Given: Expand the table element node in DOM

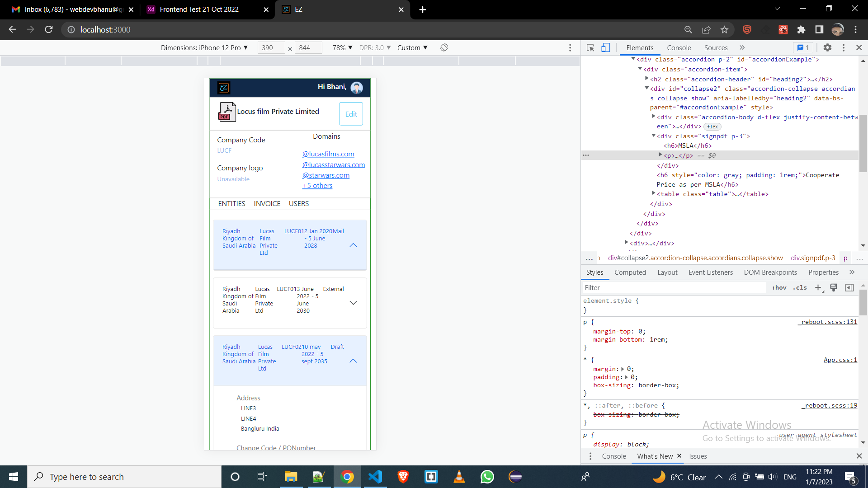Looking at the screenshot, I should point(654,193).
